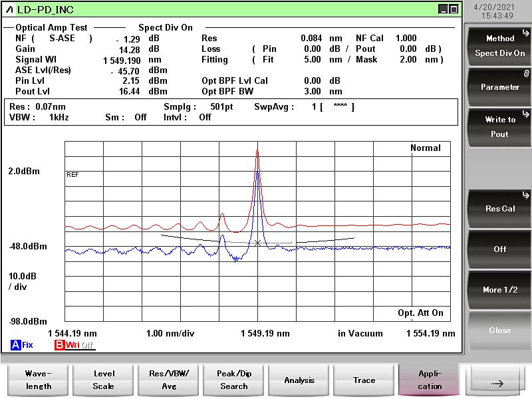Open the Res Cal submenu softkey
Screen dimensions: 532x399
[x=499, y=208]
